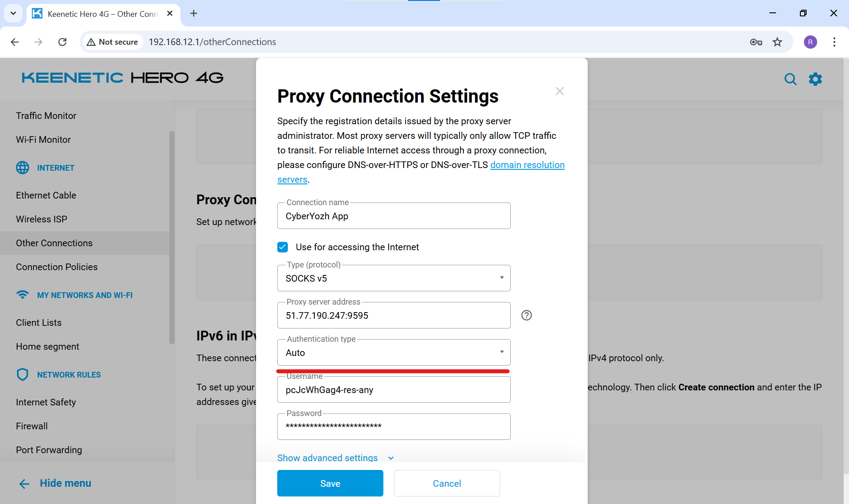Open the browser password key icon
849x504 pixels.
(756, 42)
